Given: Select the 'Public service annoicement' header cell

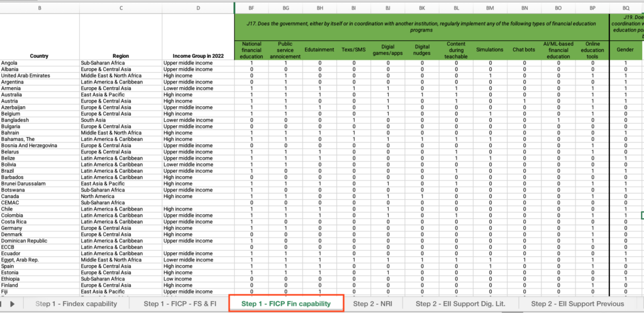Looking at the screenshot, I should pos(286,50).
